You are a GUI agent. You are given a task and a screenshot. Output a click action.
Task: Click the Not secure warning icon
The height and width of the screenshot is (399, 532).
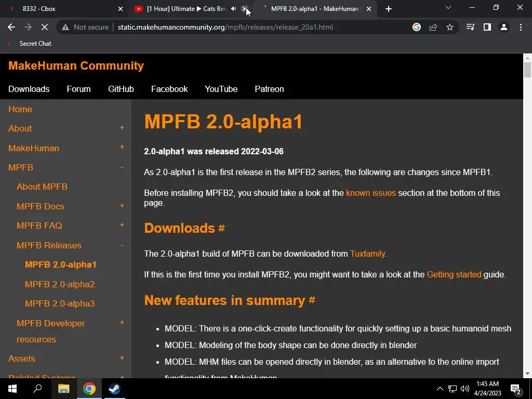[x=65, y=27]
